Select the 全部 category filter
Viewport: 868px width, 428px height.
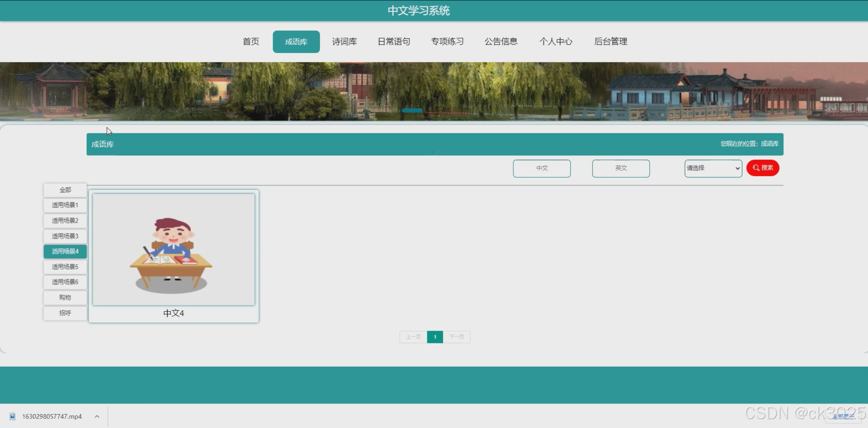click(x=65, y=190)
